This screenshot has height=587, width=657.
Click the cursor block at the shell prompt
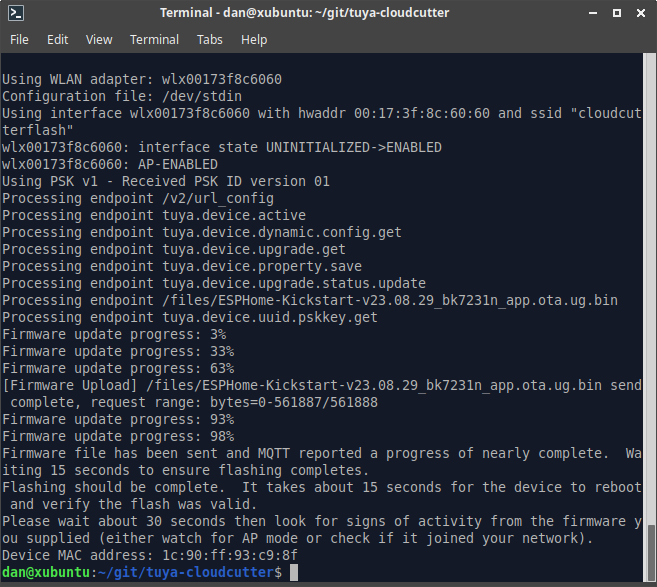tap(293, 572)
